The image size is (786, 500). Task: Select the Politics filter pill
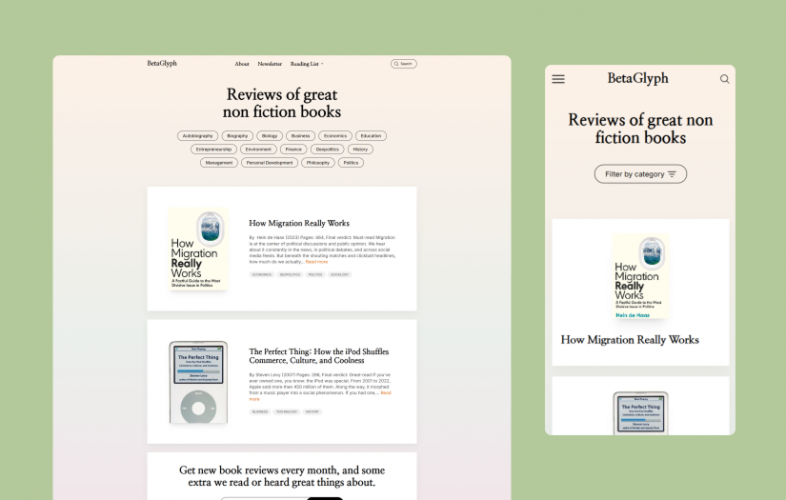coord(351,163)
